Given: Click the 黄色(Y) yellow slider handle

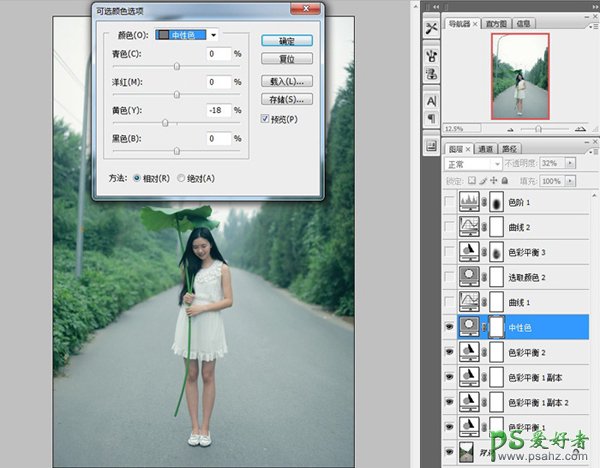Looking at the screenshot, I should click(x=164, y=122).
